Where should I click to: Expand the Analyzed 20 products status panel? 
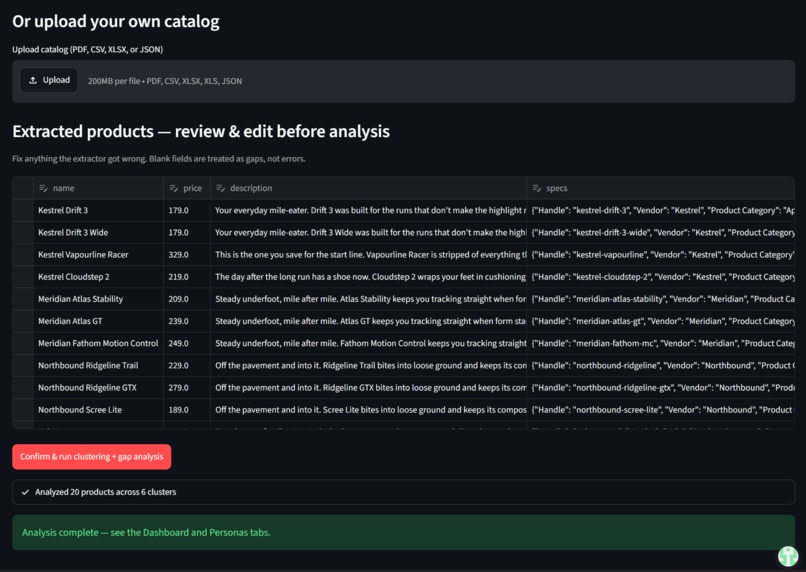pyautogui.click(x=404, y=492)
